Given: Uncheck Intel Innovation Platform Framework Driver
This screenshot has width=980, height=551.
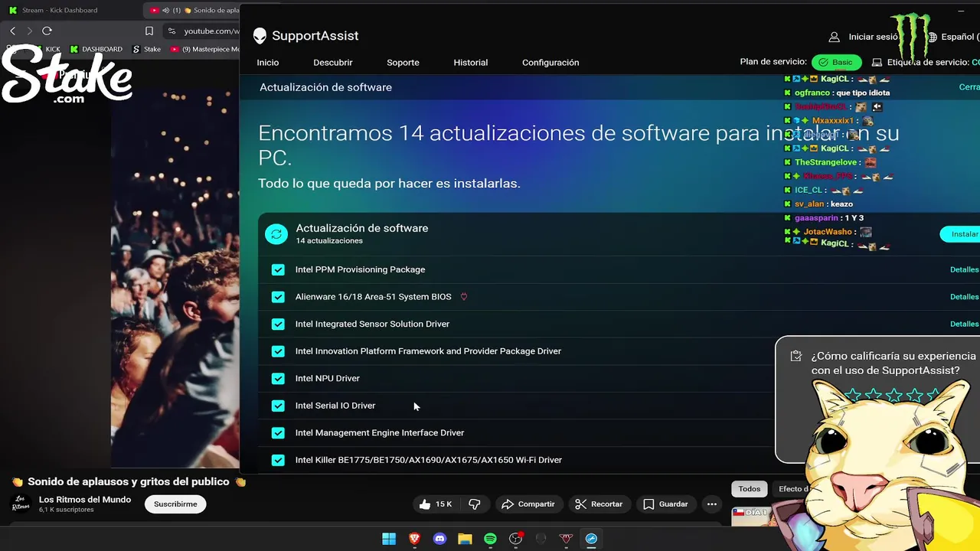Looking at the screenshot, I should tap(278, 351).
